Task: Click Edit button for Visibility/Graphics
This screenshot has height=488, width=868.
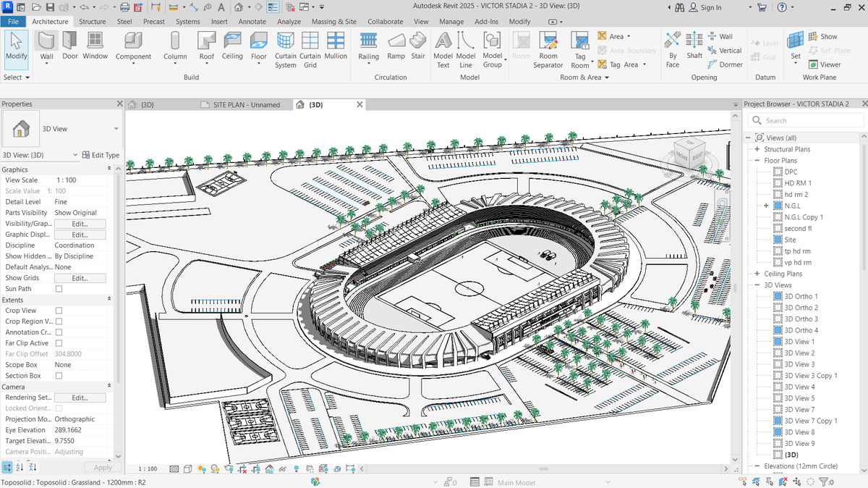Action: [x=80, y=224]
